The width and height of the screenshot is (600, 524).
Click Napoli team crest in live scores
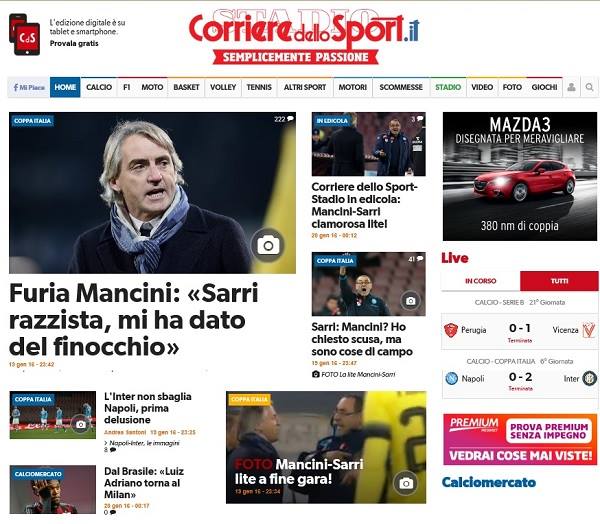(452, 378)
